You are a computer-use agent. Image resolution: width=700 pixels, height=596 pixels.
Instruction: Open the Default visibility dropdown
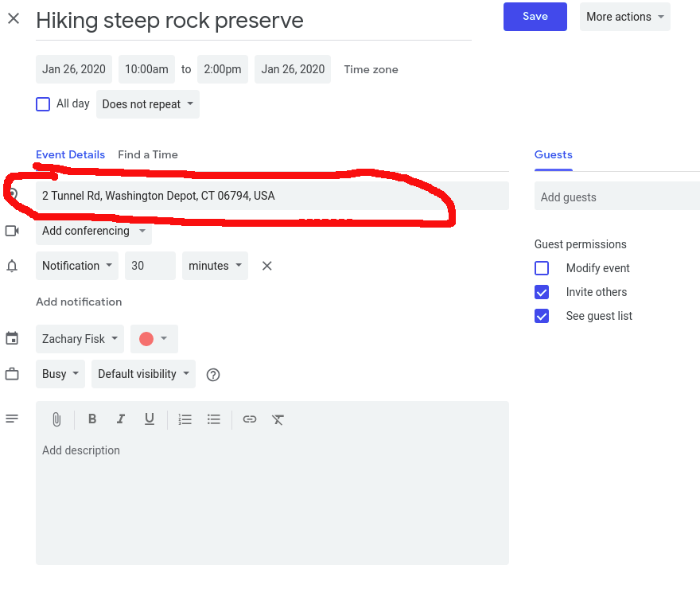(143, 374)
